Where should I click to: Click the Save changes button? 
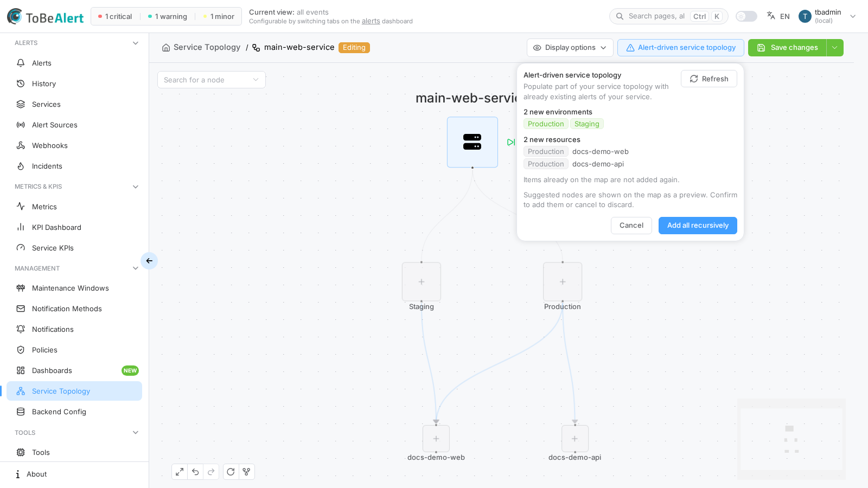point(787,48)
